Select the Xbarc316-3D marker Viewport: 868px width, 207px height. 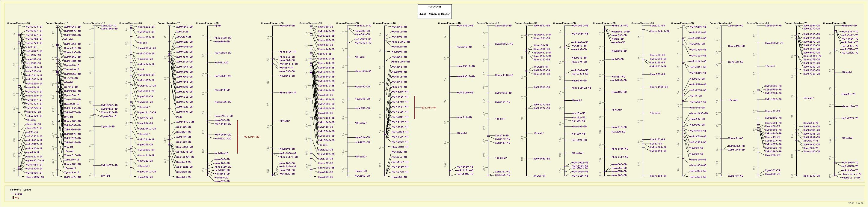coord(363,71)
